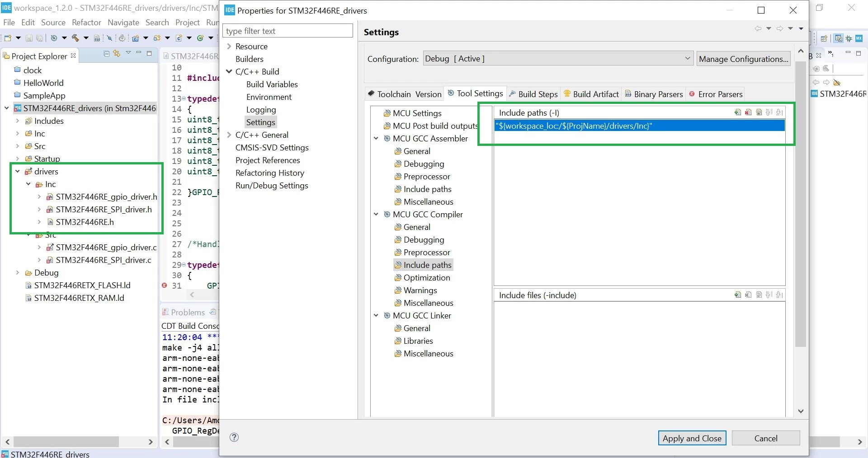
Task: Expand the C/C++ General node
Action: point(229,135)
